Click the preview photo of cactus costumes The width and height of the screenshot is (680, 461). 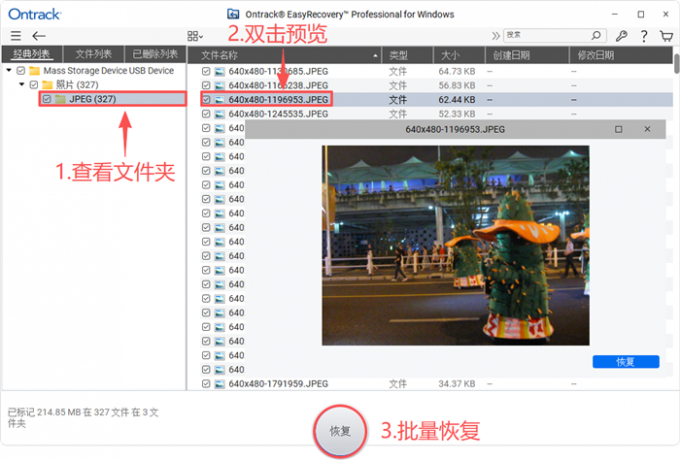pyautogui.click(x=455, y=245)
